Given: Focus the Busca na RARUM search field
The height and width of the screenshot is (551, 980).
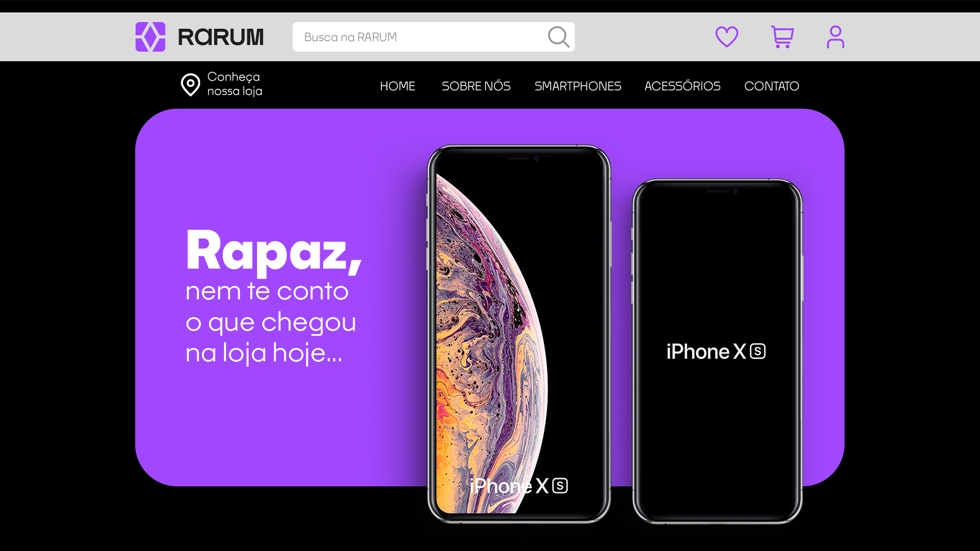Looking at the screenshot, I should pyautogui.click(x=433, y=37).
